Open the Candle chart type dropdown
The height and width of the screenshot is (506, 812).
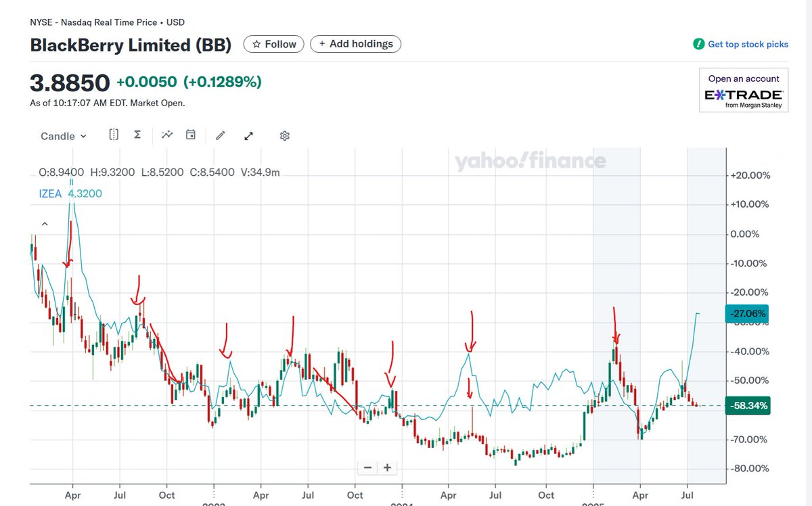pos(64,136)
